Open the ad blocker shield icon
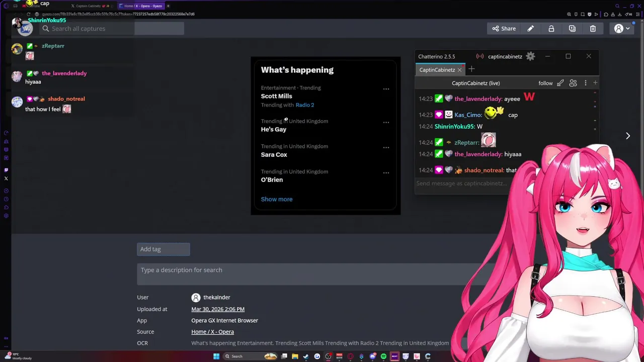The height and width of the screenshot is (362, 644). [590, 14]
